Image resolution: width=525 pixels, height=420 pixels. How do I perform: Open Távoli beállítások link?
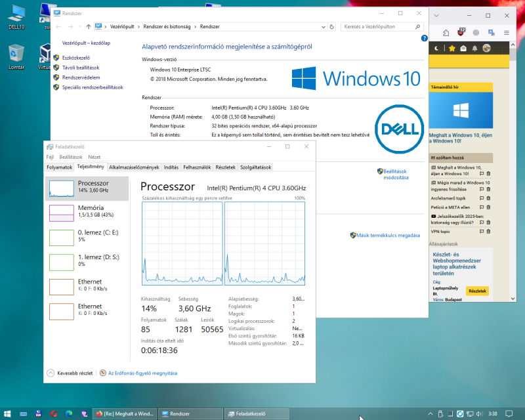tap(81, 68)
